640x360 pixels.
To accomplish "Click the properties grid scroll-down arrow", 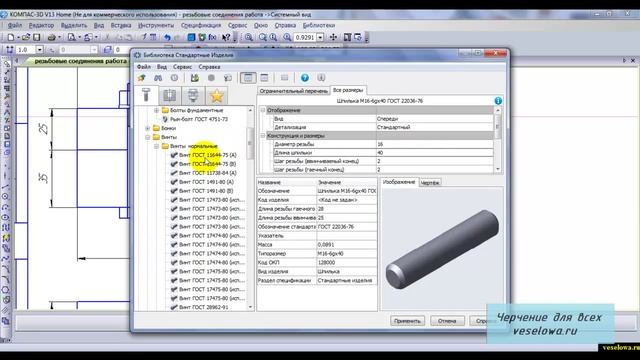I will [x=498, y=169].
